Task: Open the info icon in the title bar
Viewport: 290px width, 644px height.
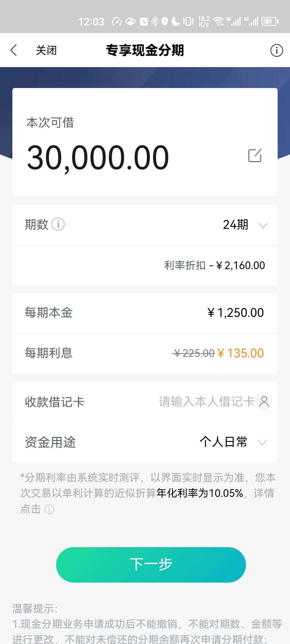Action: pos(277,50)
